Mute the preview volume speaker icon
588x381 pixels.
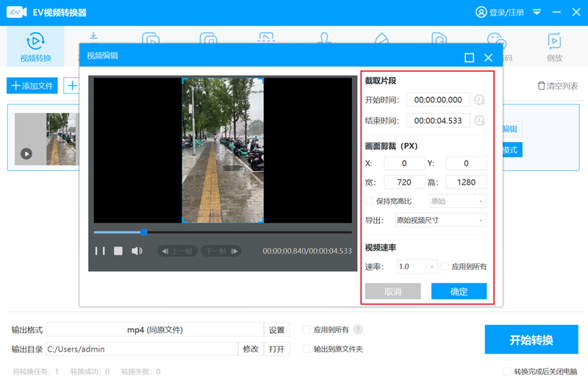(x=137, y=252)
